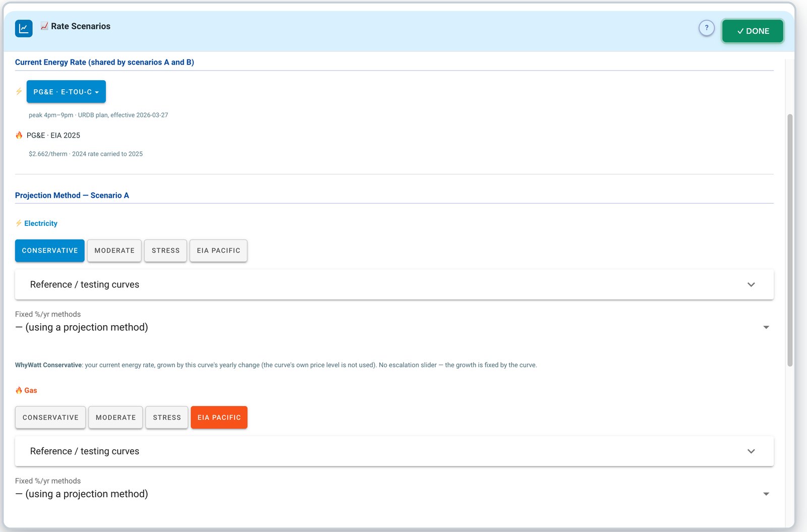Click the lightning bolt icon beside PG&E E-TOU-C
This screenshot has width=807, height=532.
click(19, 91)
